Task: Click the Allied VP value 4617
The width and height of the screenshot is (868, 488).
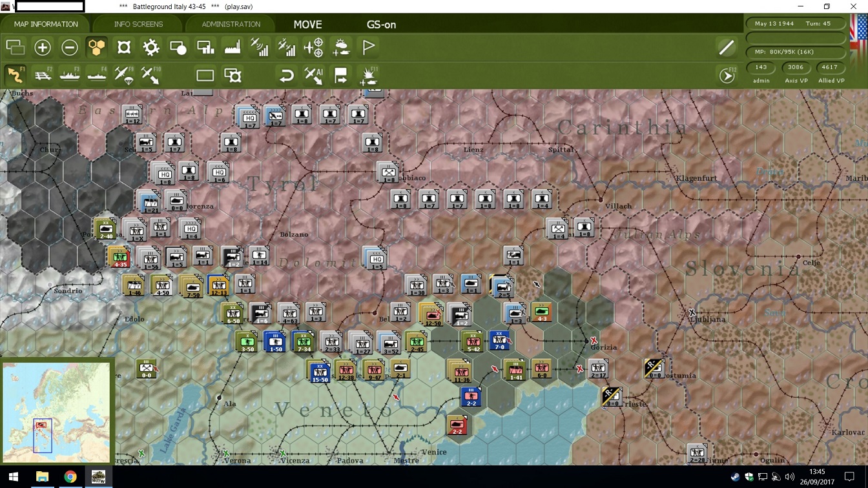Action: coord(830,67)
